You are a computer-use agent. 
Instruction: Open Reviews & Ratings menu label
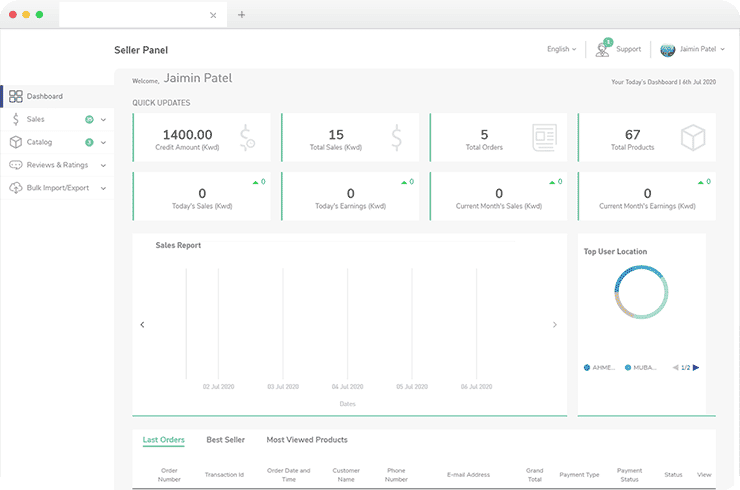[57, 165]
